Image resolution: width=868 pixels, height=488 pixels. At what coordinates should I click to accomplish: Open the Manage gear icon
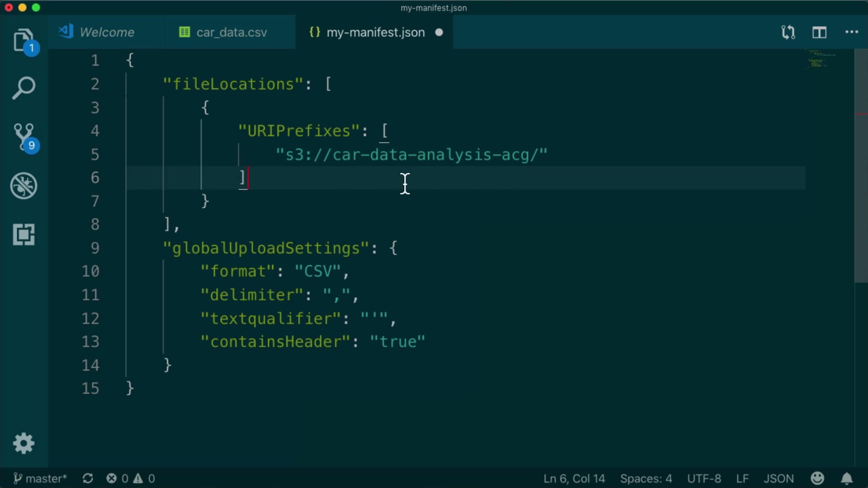pyautogui.click(x=24, y=443)
